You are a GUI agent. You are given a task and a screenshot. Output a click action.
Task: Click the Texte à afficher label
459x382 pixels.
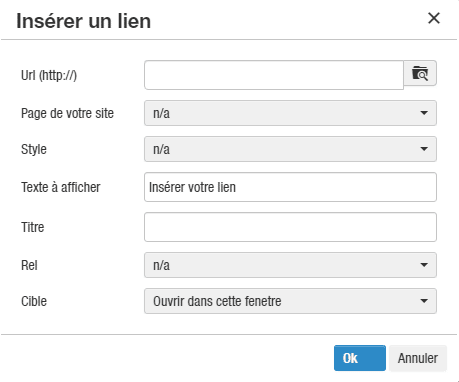61,187
